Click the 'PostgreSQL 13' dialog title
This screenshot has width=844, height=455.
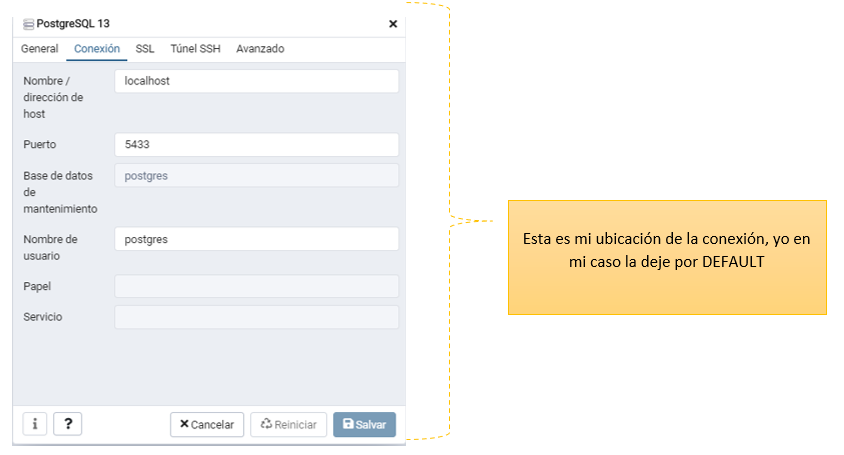tap(73, 24)
